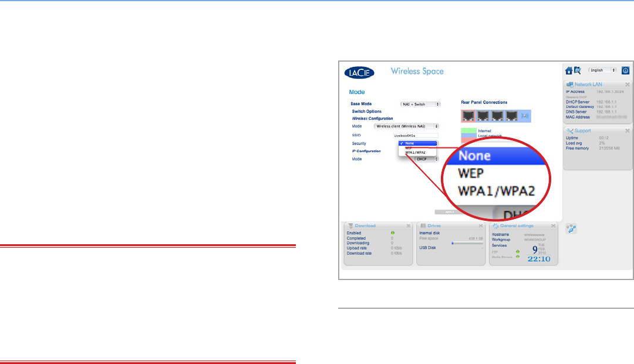The height and width of the screenshot is (364, 634).
Task: Close the Network LAN widget
Action: click(627, 85)
